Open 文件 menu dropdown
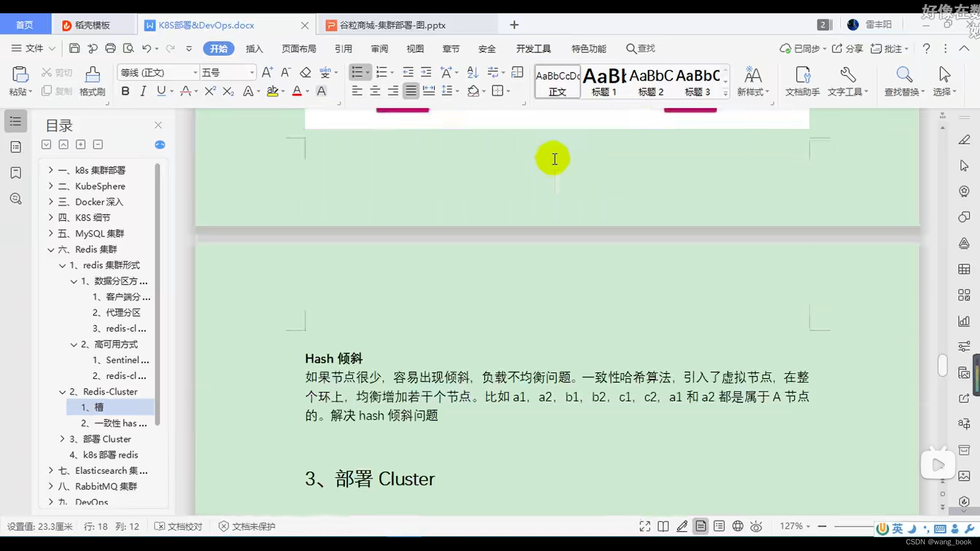Viewport: 980px width, 551px height. (x=34, y=48)
